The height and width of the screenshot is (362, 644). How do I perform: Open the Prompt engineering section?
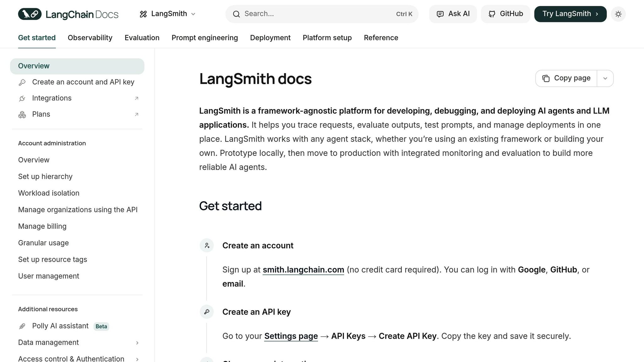pos(204,38)
